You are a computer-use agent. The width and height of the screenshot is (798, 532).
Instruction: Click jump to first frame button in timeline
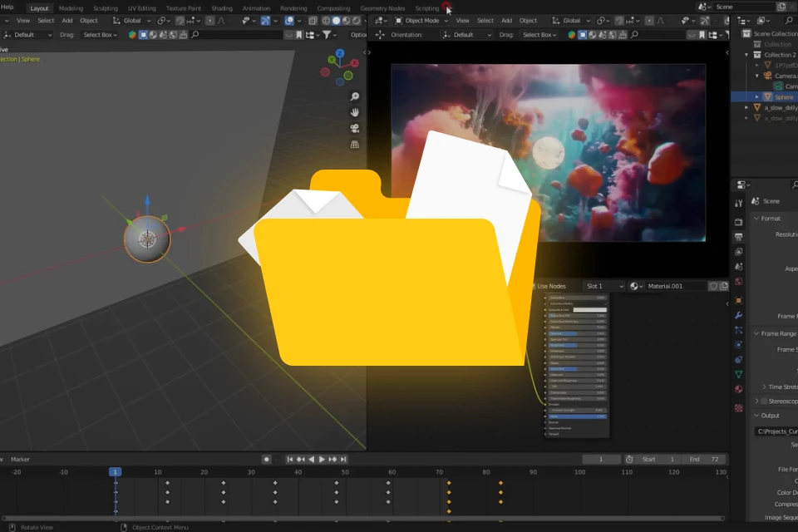289,459
